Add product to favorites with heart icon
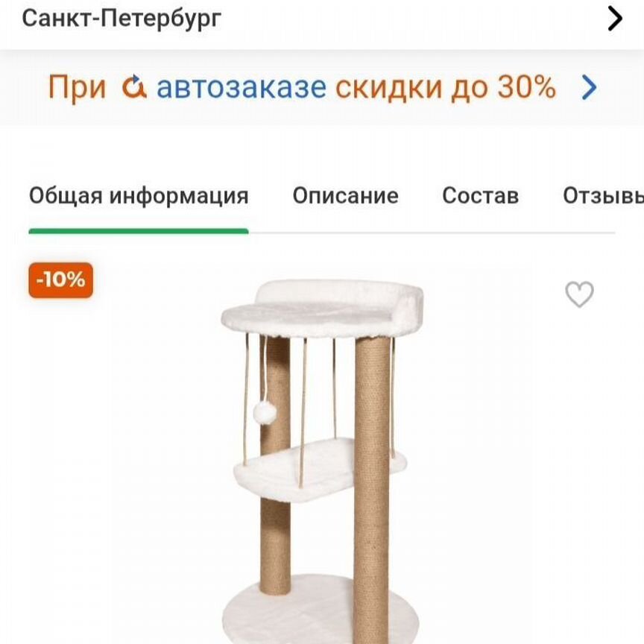644x644 pixels. tap(579, 294)
